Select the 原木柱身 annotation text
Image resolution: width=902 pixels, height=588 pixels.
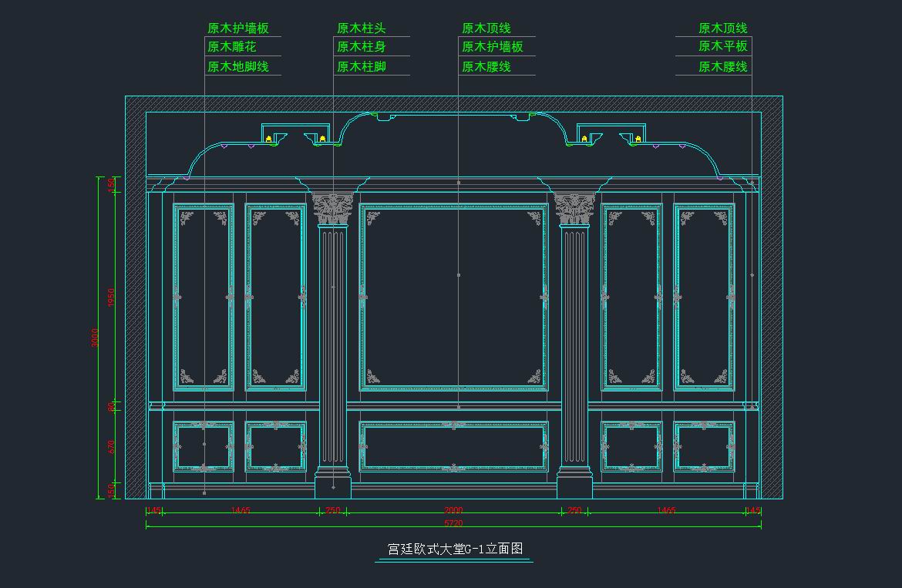pyautogui.click(x=361, y=47)
